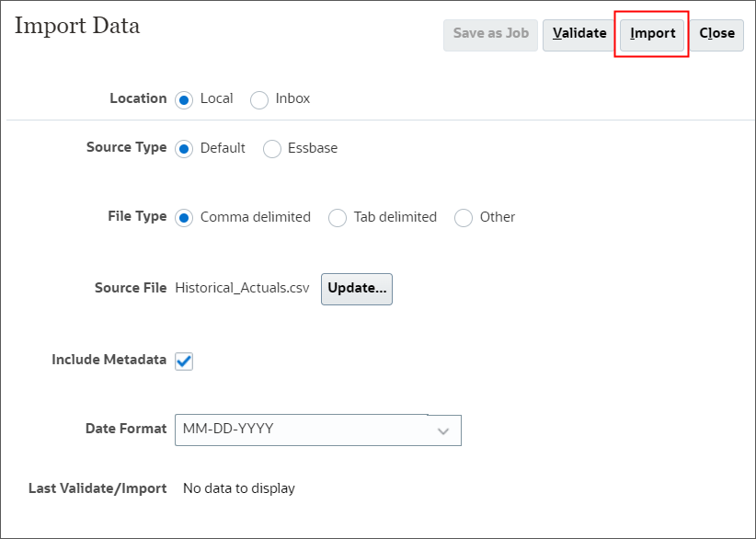
Task: Choose Local as the file location
Action: (x=185, y=99)
